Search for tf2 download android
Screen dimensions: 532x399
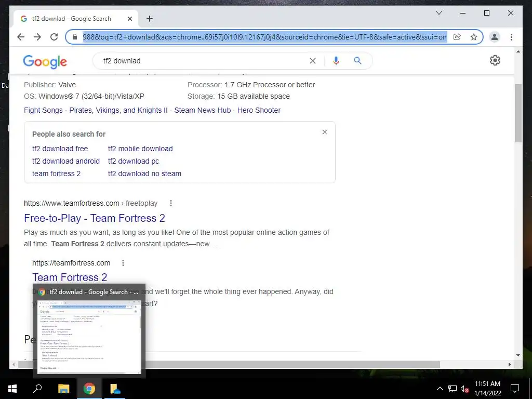pos(66,161)
